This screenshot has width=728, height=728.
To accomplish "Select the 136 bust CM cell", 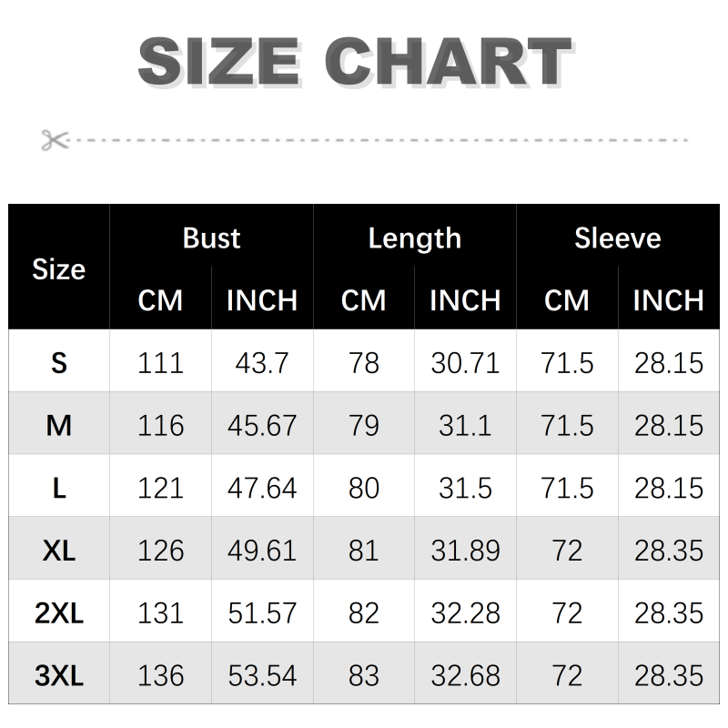I will tap(160, 675).
